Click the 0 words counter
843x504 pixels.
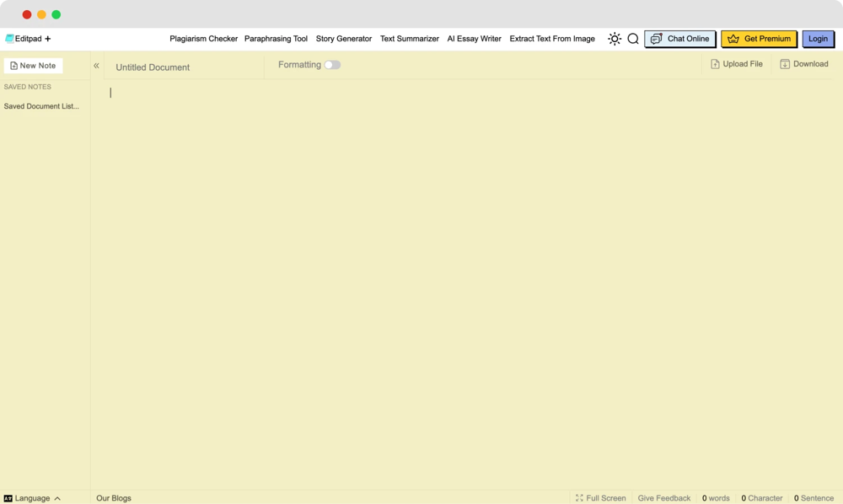(x=716, y=498)
